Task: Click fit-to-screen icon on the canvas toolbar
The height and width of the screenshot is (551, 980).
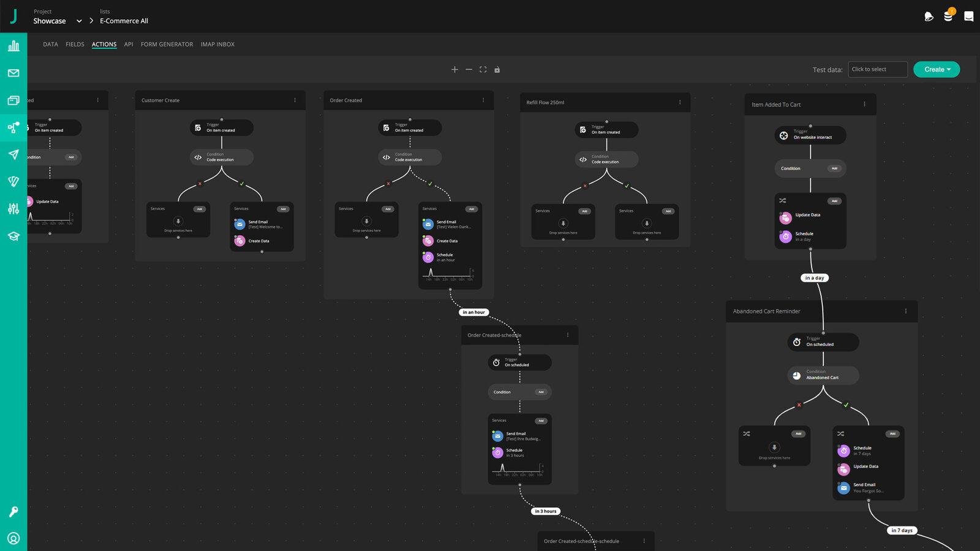Action: 483,69
